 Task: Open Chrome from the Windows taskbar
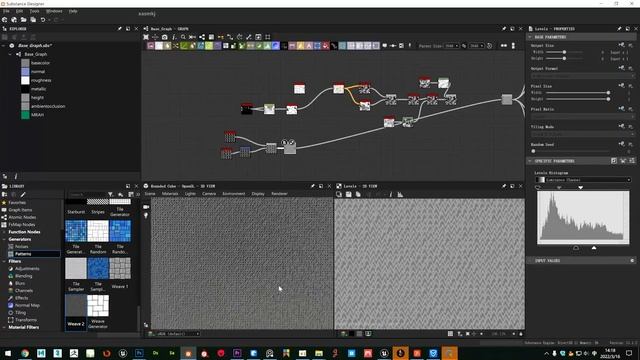(x=25, y=353)
